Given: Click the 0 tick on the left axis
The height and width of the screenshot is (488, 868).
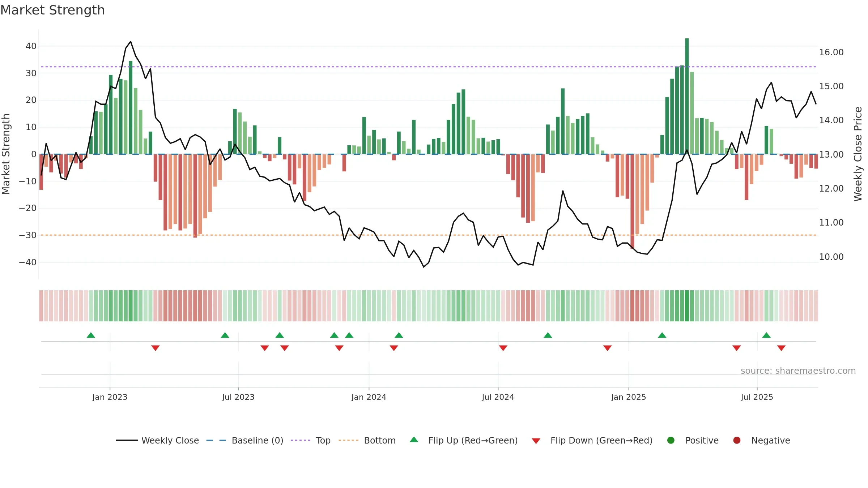Looking at the screenshot, I should tap(34, 154).
